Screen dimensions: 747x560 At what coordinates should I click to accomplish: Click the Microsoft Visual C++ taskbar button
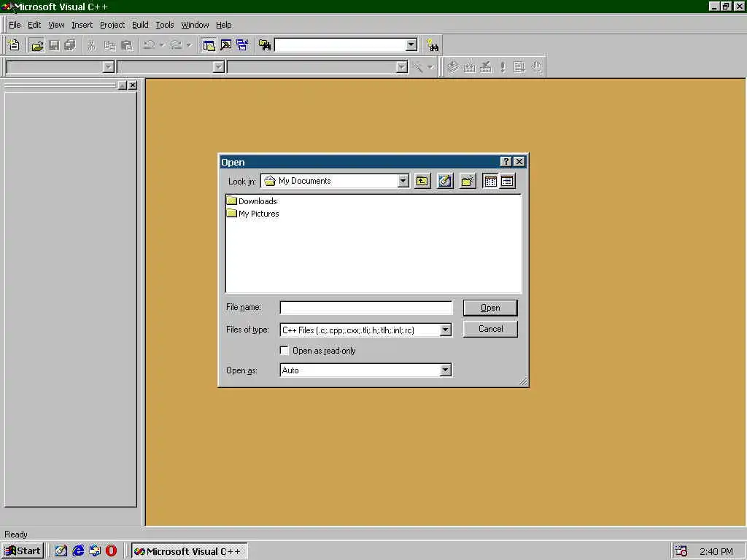pos(189,551)
